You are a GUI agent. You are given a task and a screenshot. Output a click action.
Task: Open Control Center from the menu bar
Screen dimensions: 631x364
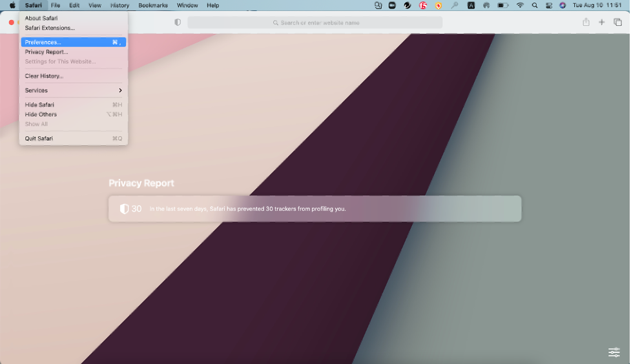[548, 5]
